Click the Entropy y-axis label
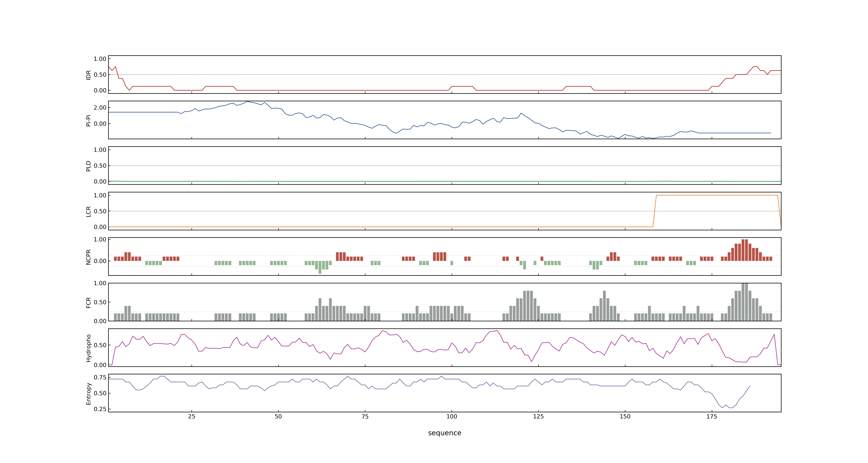Screen dimensions: 868x463 88,393
